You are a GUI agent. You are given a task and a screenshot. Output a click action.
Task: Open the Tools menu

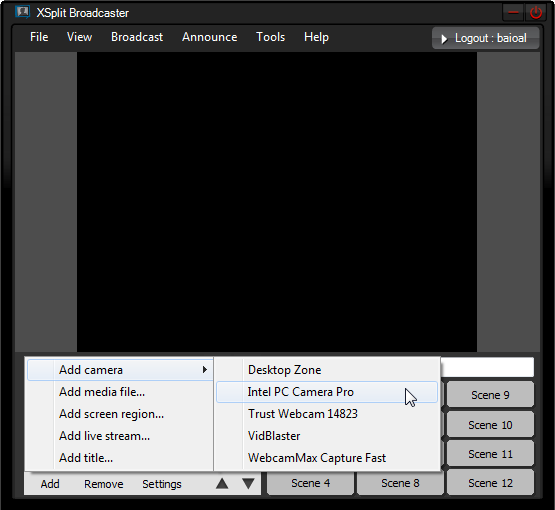click(270, 37)
